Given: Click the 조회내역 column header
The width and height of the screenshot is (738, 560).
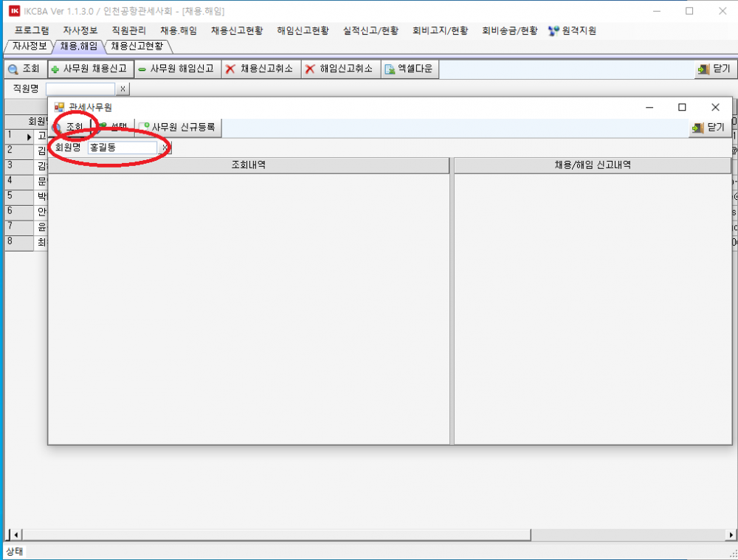Looking at the screenshot, I should pos(249,165).
